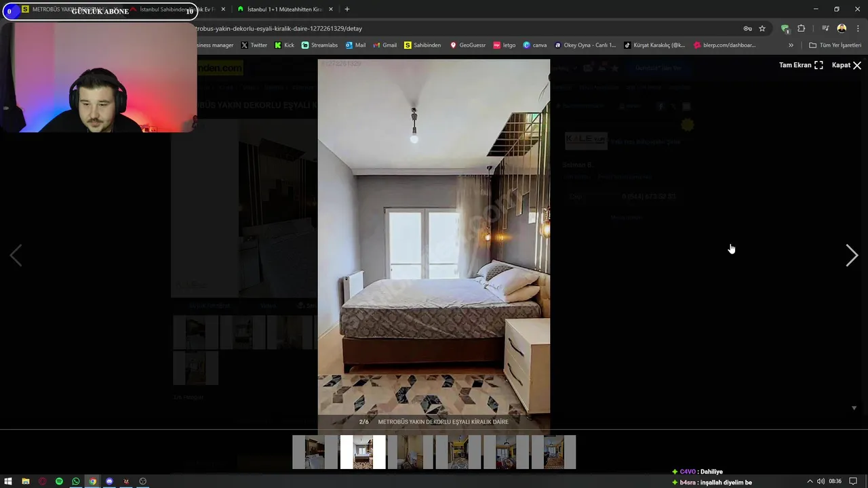Open Google Chrome from the taskbar
This screenshot has height=488, width=868.
(92, 481)
